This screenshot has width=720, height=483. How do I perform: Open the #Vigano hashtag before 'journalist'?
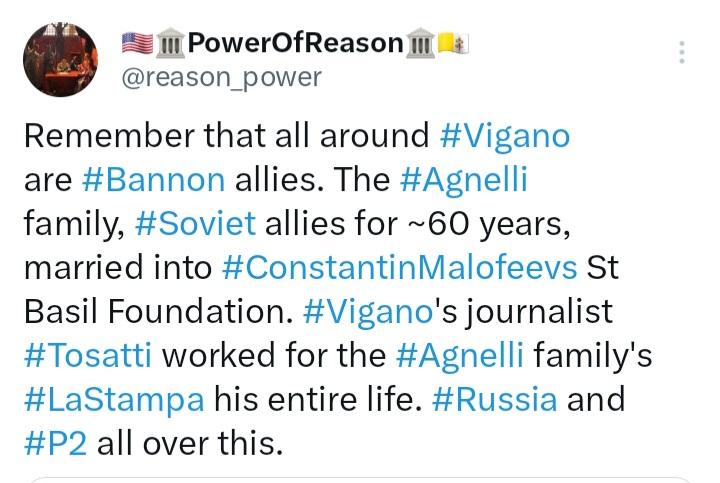(x=365, y=311)
